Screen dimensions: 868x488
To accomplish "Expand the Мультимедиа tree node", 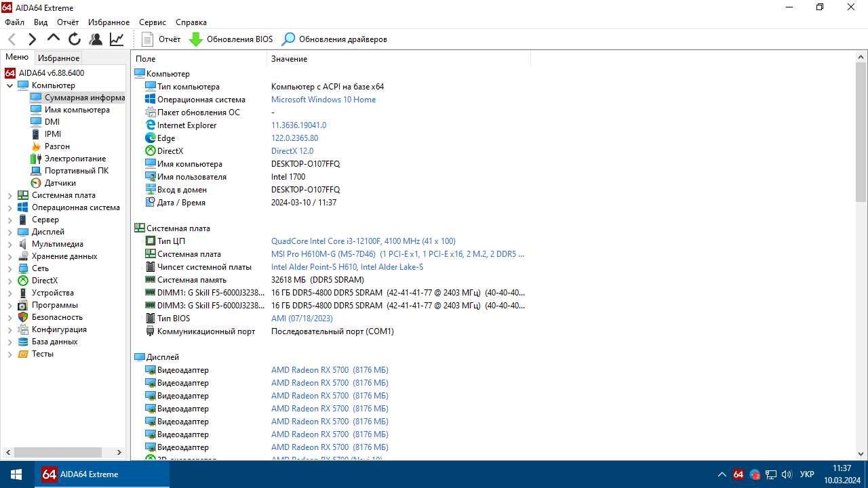I will pos(10,244).
